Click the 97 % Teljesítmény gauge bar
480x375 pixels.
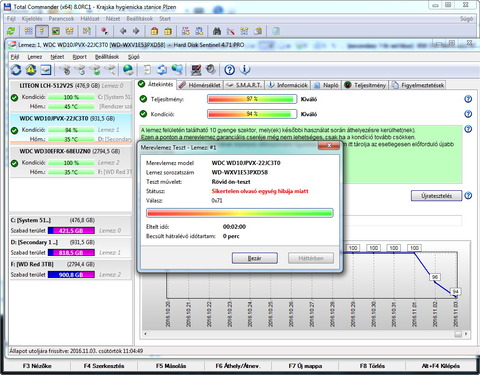pos(252,99)
